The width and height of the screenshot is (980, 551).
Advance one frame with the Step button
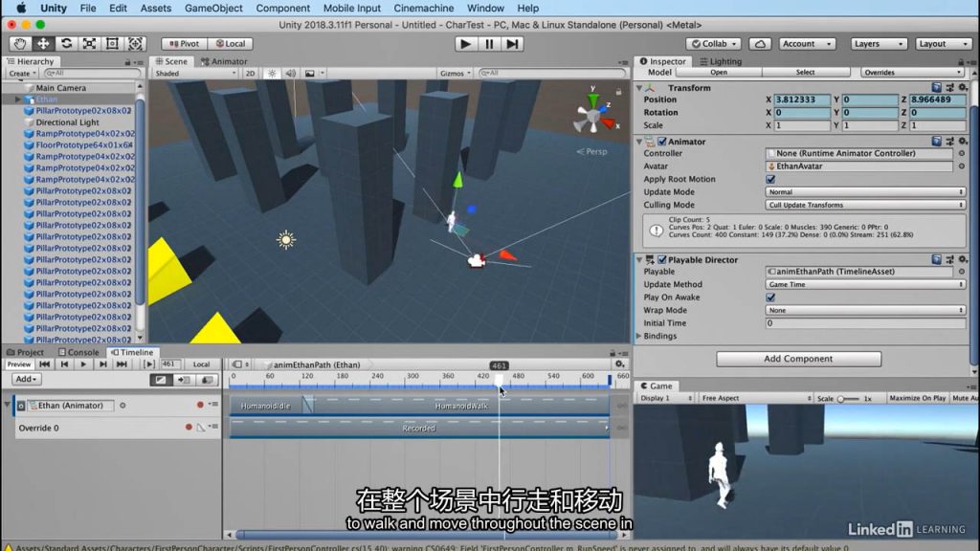(x=512, y=44)
